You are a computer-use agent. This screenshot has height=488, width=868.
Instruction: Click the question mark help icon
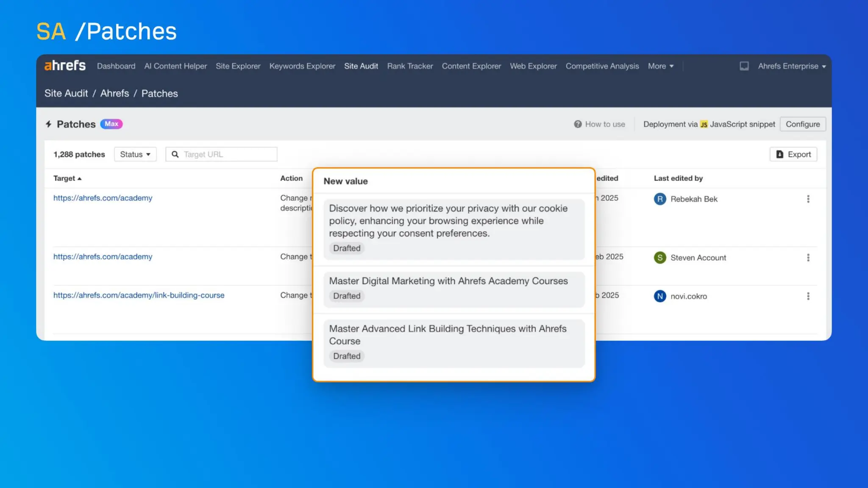coord(578,124)
